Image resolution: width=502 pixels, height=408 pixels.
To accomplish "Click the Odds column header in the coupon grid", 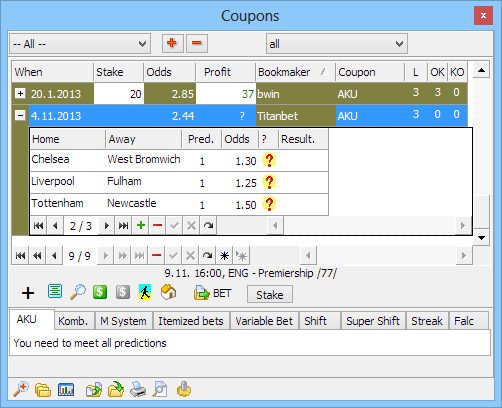I will [x=169, y=72].
